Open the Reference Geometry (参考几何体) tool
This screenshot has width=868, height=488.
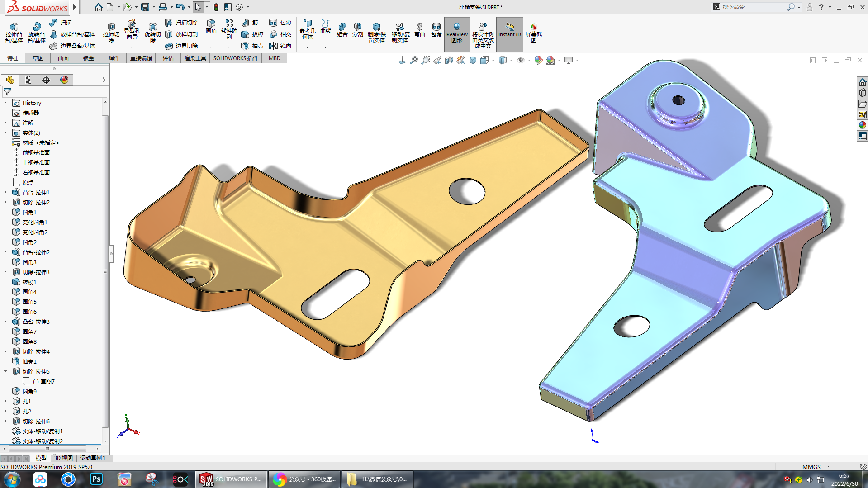[x=308, y=29]
